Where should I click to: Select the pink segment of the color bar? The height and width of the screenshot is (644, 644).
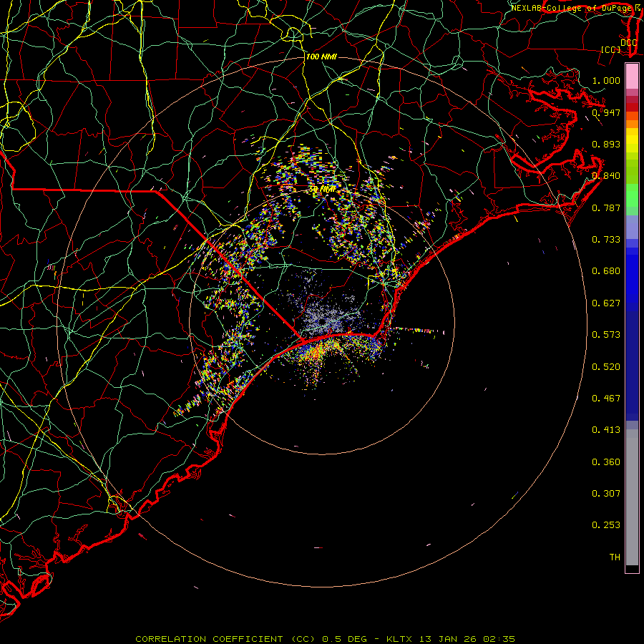pos(632,77)
